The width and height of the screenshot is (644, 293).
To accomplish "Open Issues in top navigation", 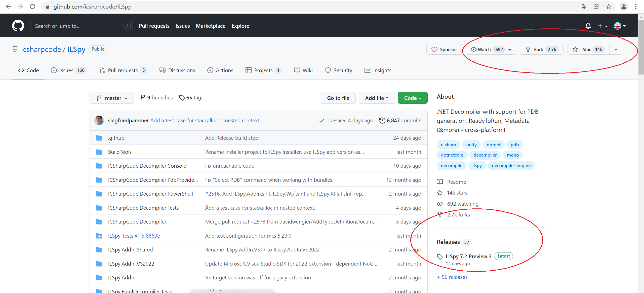I will 183,26.
